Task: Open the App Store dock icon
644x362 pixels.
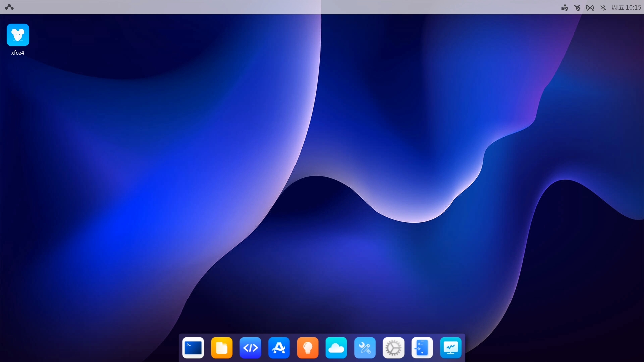Action: point(279,348)
